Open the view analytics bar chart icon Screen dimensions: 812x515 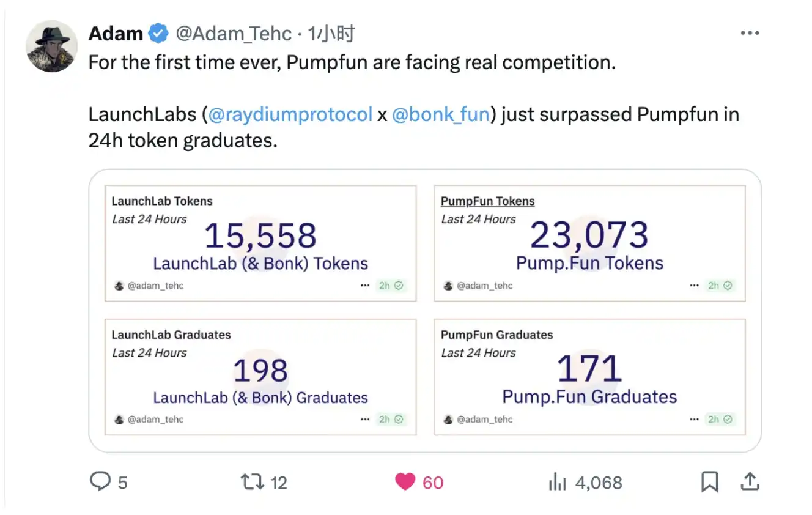[557, 482]
